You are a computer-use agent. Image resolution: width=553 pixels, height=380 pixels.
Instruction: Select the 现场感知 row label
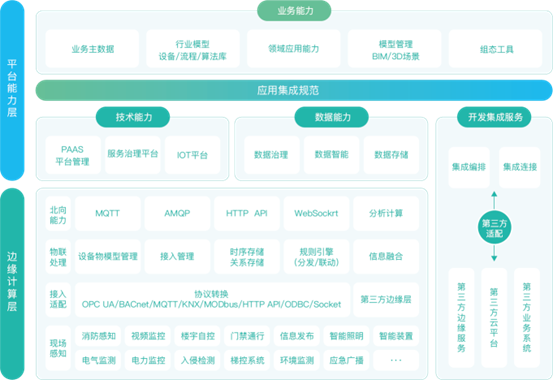click(58, 348)
